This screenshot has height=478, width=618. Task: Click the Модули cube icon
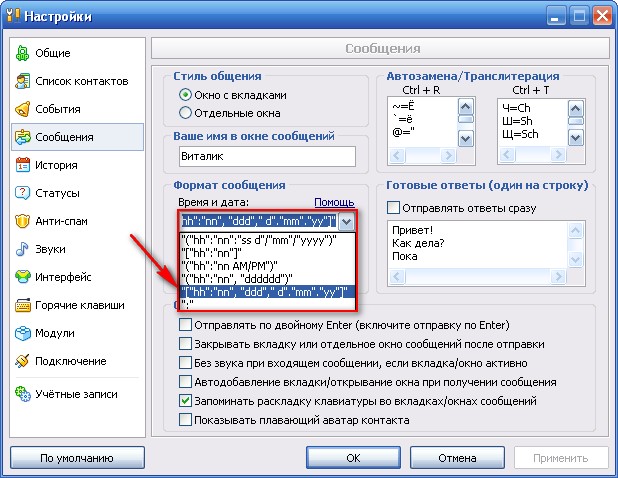(x=22, y=333)
